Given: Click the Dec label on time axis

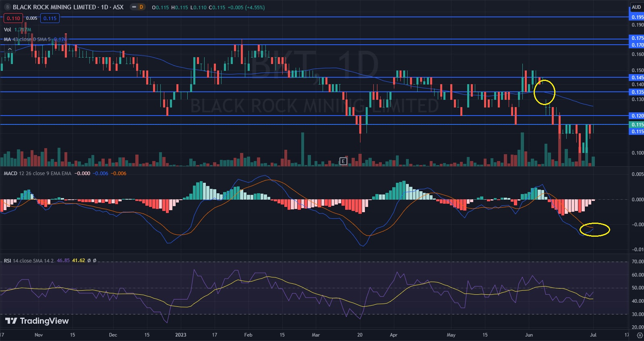Looking at the screenshot, I should [113, 335].
